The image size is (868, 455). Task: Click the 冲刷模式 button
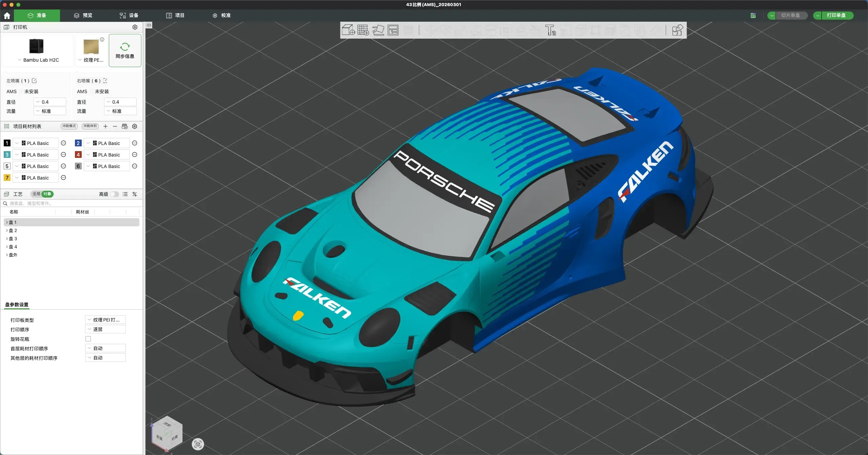pyautogui.click(x=69, y=126)
